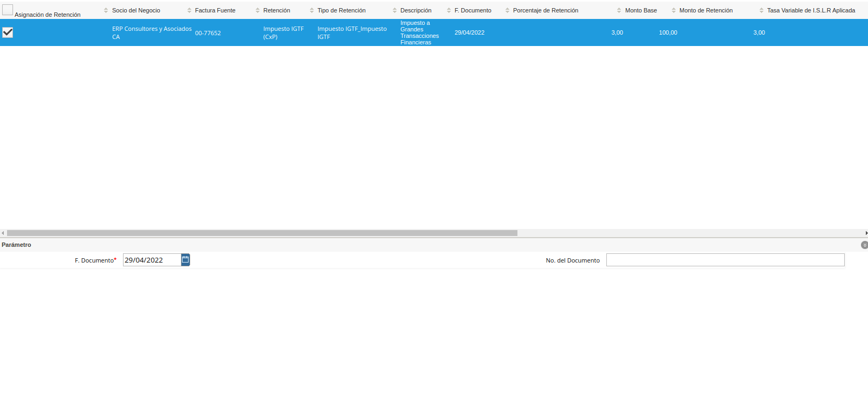Viewport: 868px width, 393px height.
Task: Sort by Tipo de Retención column
Action: tap(341, 10)
